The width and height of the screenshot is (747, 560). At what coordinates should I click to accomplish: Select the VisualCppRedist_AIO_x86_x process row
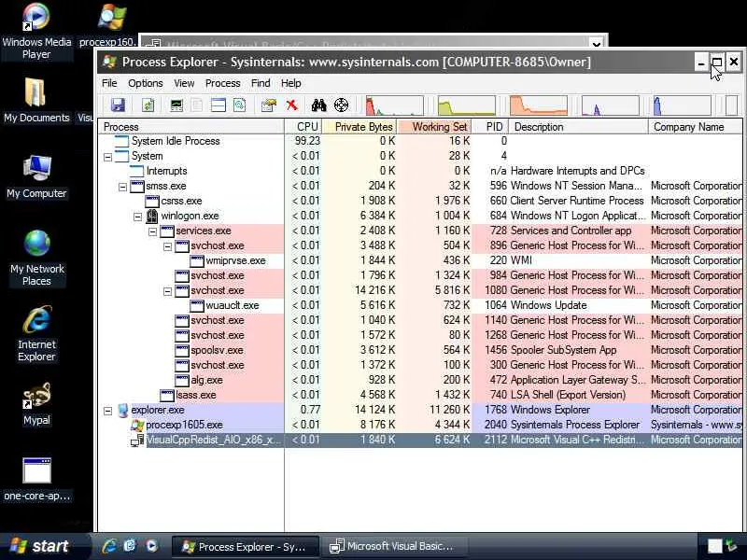coord(420,440)
